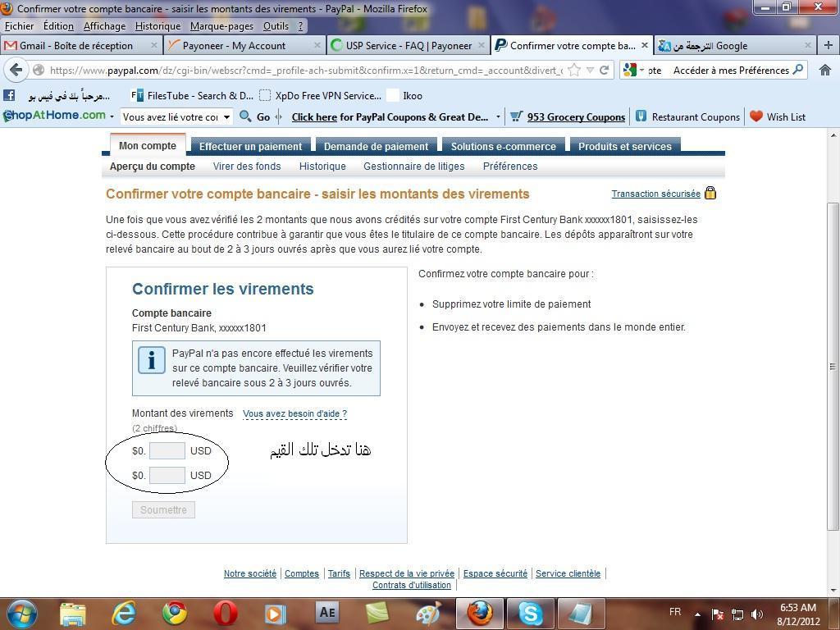Screen dimensions: 840x630
Task: Open the ShopAtHome logo menu arrow
Action: click(x=112, y=116)
